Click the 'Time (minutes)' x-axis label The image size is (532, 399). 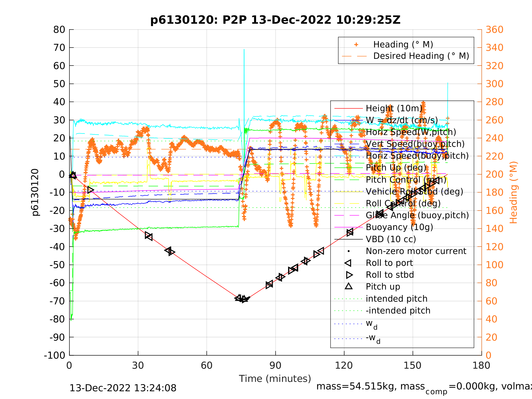pos(275,379)
